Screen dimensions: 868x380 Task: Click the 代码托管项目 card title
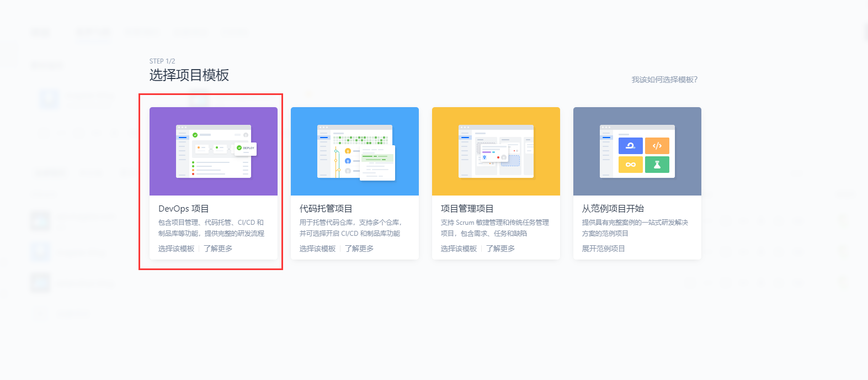pos(326,209)
